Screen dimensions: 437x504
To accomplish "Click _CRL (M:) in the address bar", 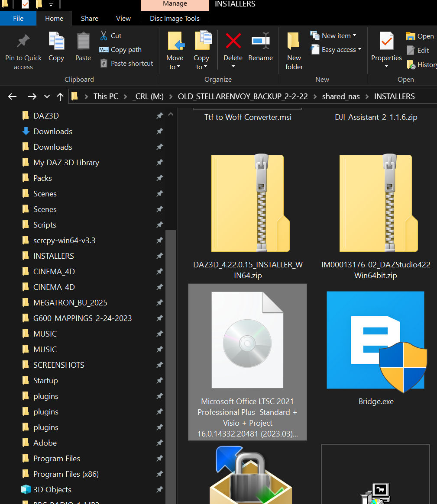I will point(148,96).
